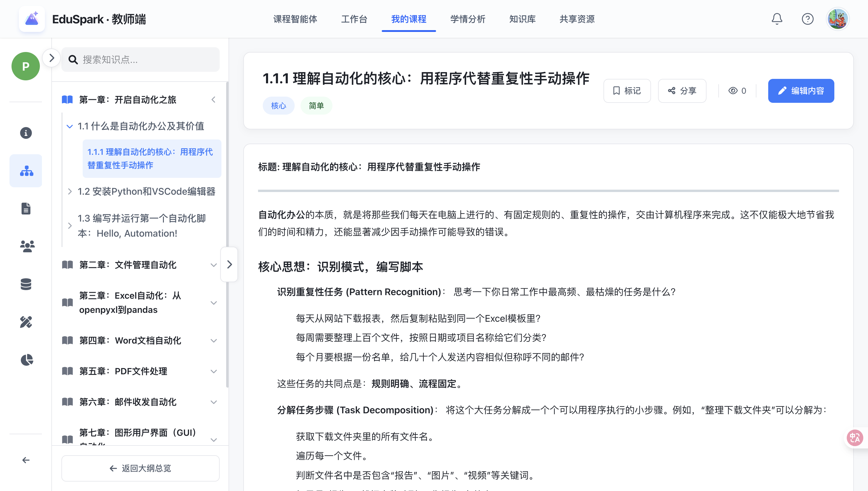The height and width of the screenshot is (491, 868).
Task: Expand 第四章：Word文档自动化 chevron
Action: pos(213,341)
